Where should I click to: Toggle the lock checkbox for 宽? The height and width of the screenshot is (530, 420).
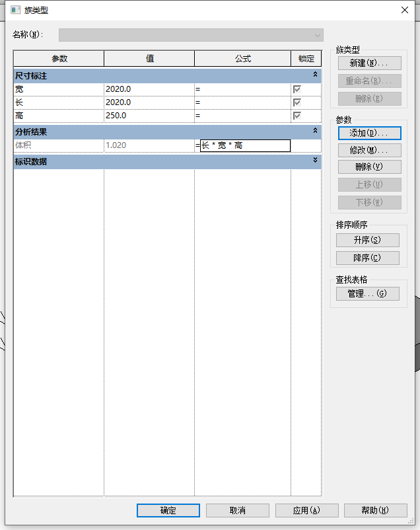click(297, 89)
